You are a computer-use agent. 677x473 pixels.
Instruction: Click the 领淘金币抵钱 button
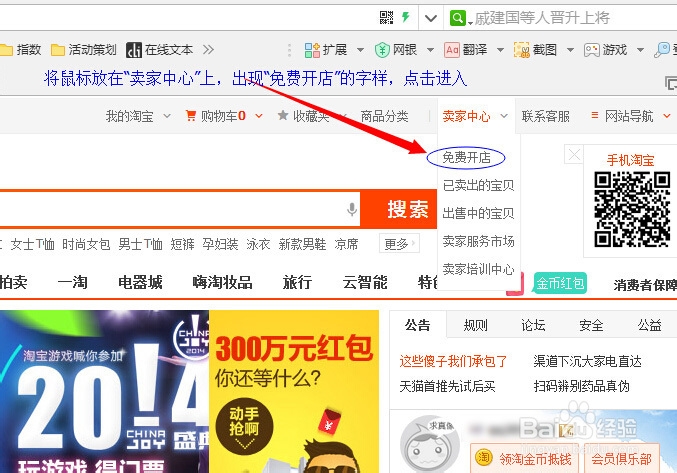coord(525,458)
